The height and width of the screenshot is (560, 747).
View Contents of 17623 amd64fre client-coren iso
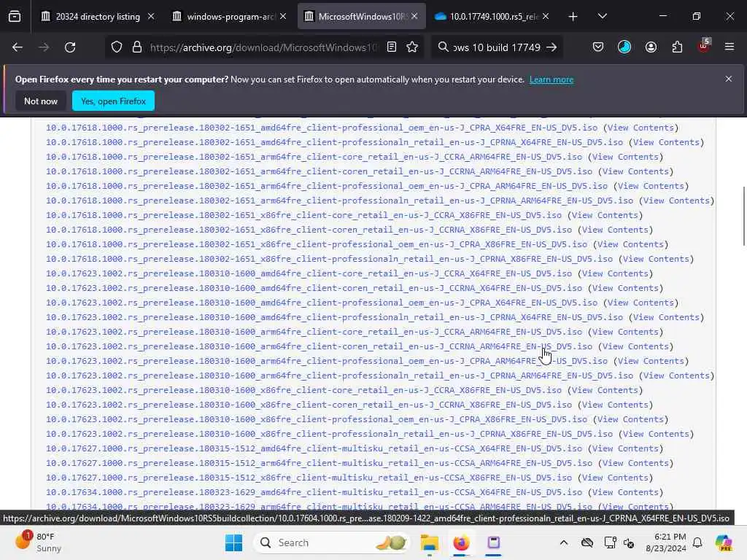625,288
